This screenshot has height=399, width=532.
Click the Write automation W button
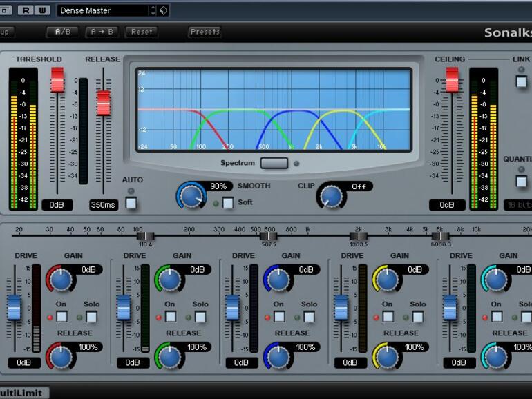coord(41,10)
